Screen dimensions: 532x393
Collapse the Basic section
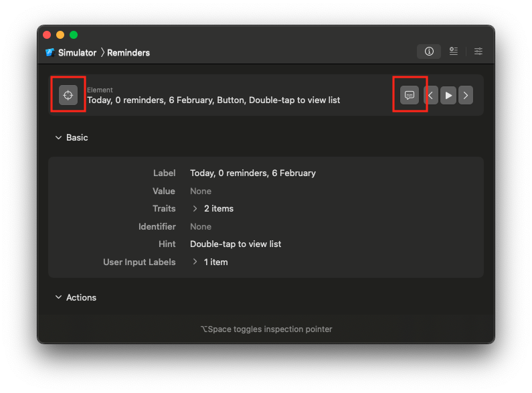[x=59, y=137]
